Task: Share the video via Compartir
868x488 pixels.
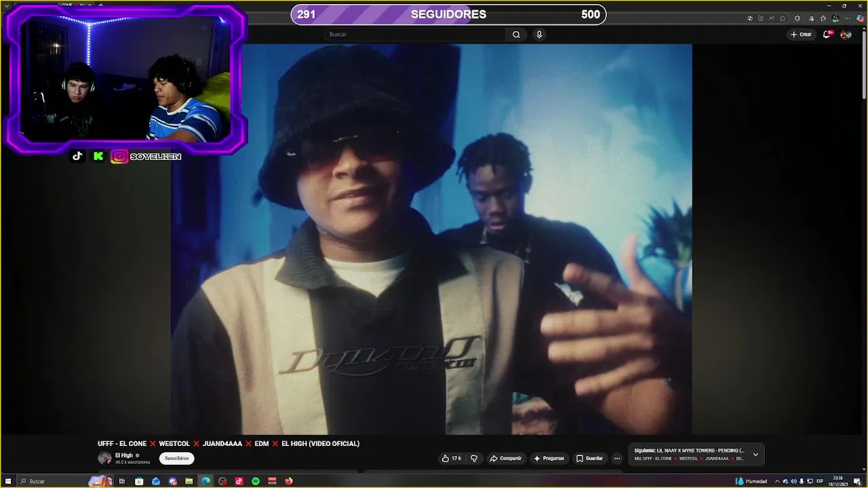Action: 506,458
